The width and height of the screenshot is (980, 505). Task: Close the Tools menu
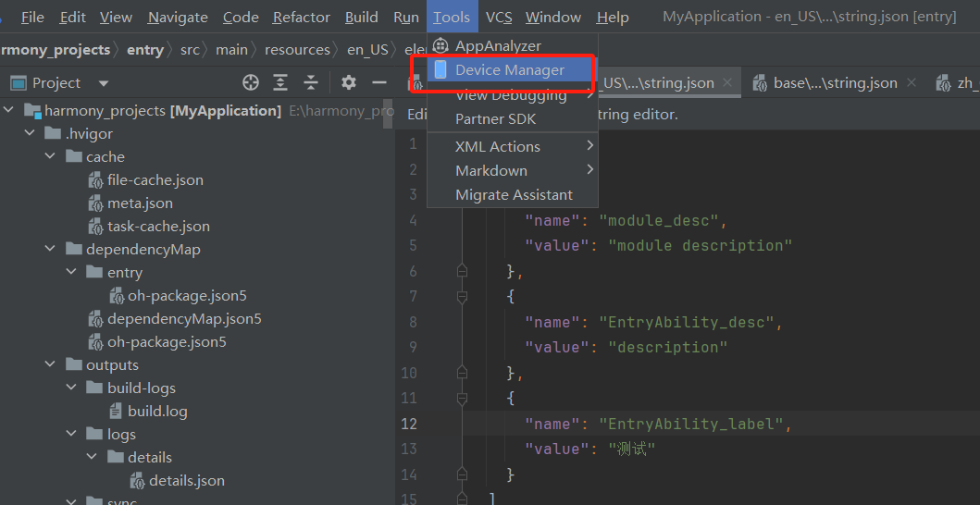pyautogui.click(x=452, y=17)
